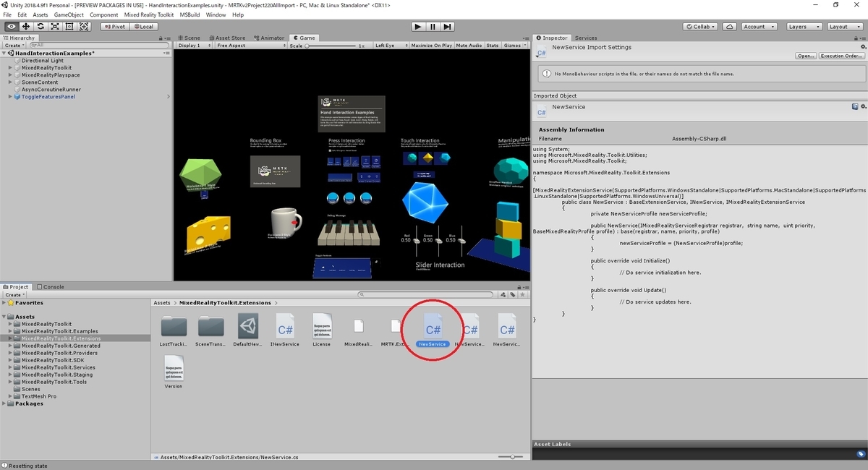The height and width of the screenshot is (470, 868).
Task: Select the Rect transform tool
Action: tap(69, 27)
